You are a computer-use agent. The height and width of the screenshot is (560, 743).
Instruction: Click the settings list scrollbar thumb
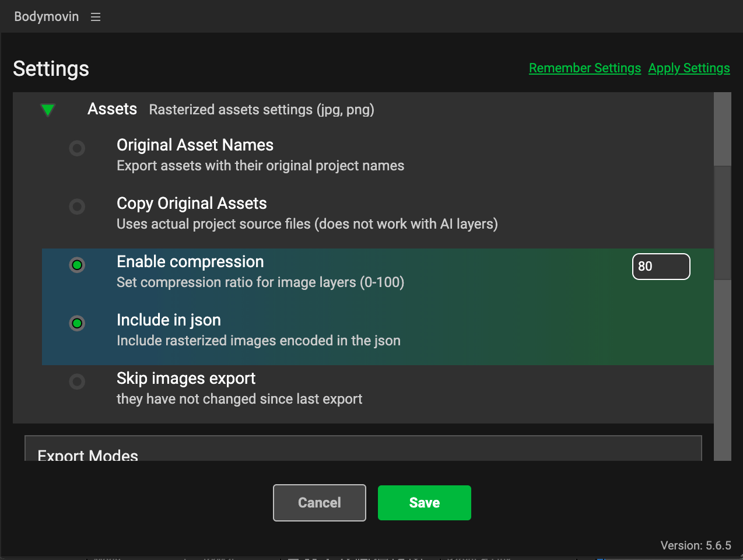pos(723,222)
